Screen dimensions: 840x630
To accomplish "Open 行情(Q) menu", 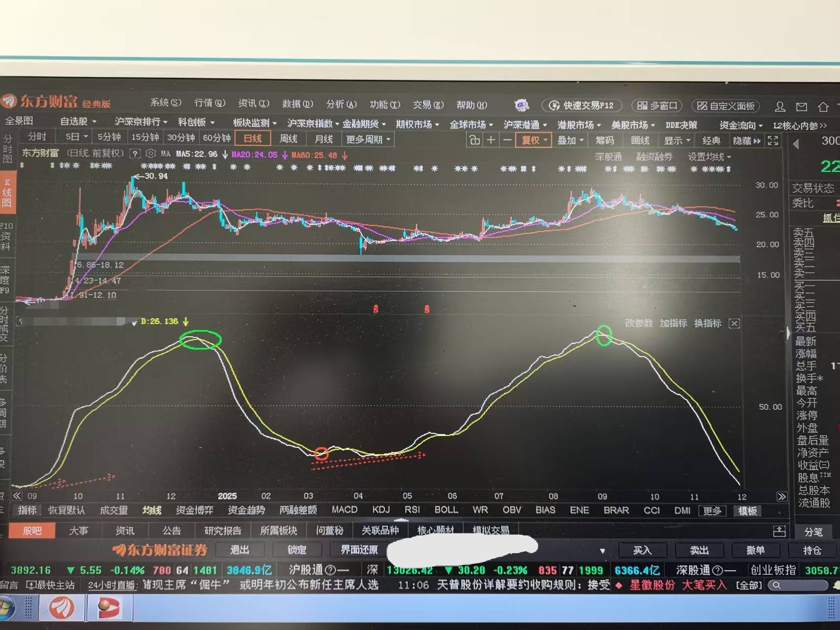I will [x=210, y=103].
